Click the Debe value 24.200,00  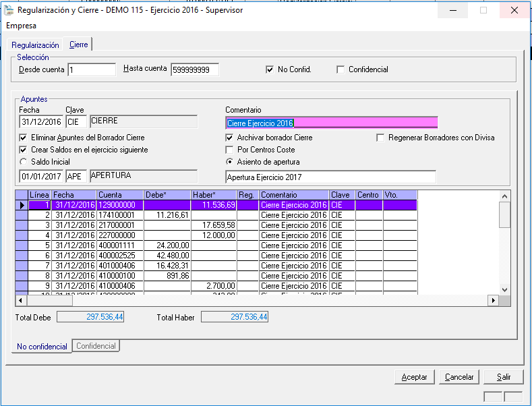pos(167,245)
